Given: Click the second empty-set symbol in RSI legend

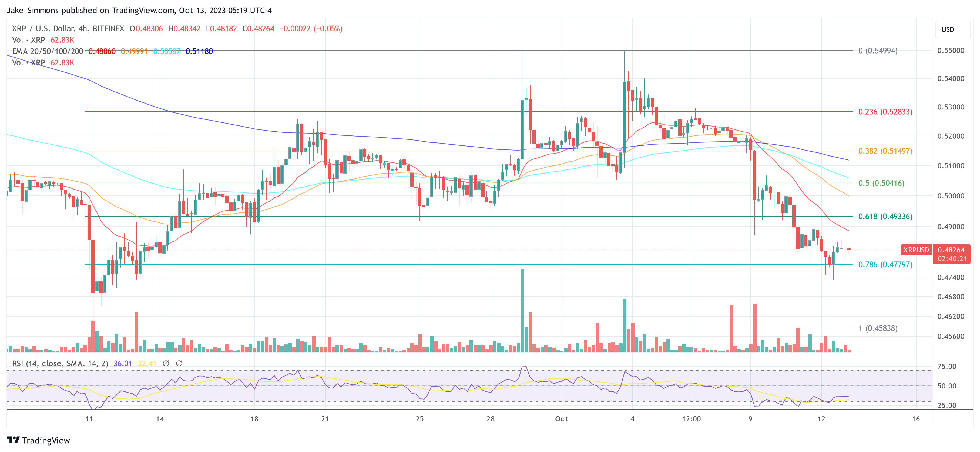Looking at the screenshot, I should point(179,364).
